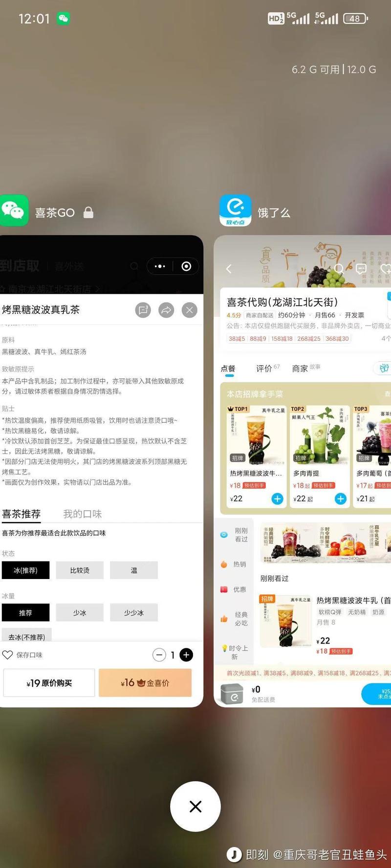Clear all recent apps with the round X button

[x=195, y=806]
